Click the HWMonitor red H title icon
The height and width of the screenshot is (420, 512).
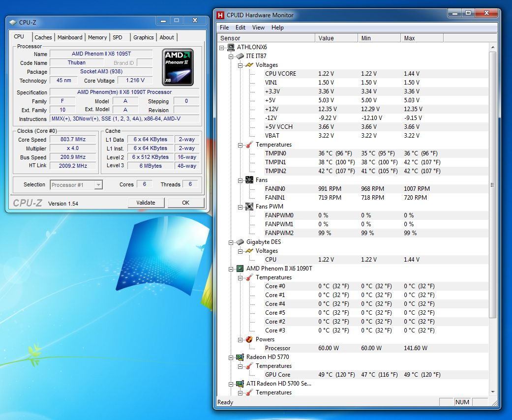pos(221,15)
